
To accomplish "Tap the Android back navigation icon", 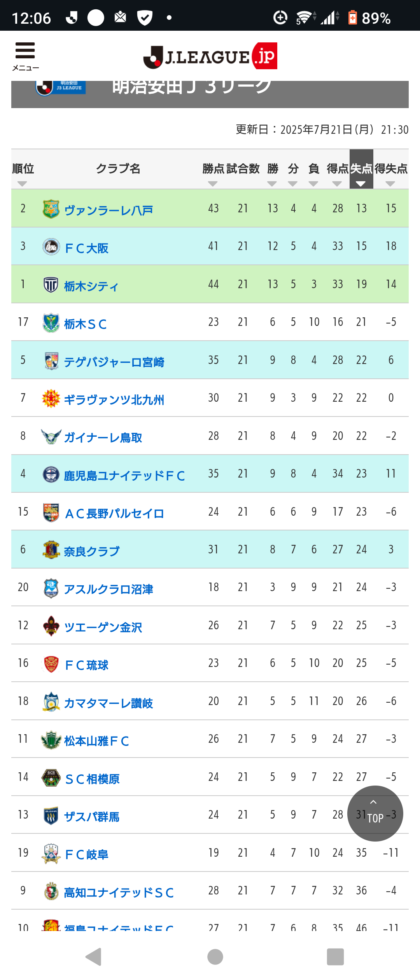I will tap(93, 957).
